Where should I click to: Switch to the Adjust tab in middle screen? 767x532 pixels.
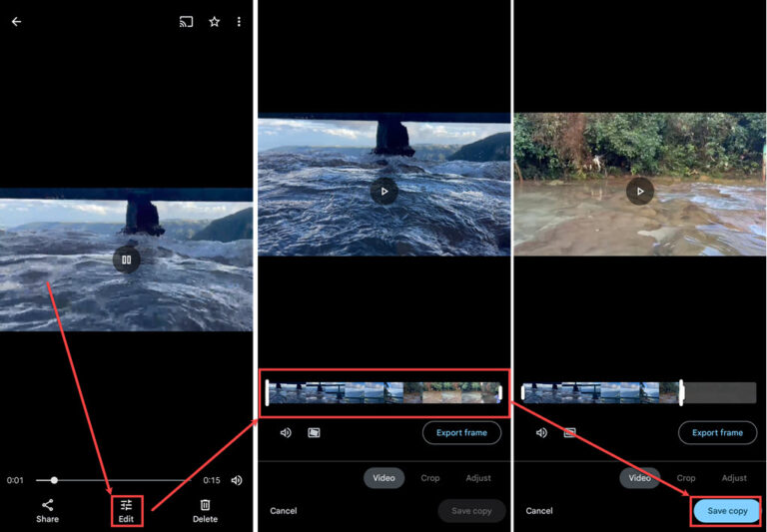tap(478, 478)
